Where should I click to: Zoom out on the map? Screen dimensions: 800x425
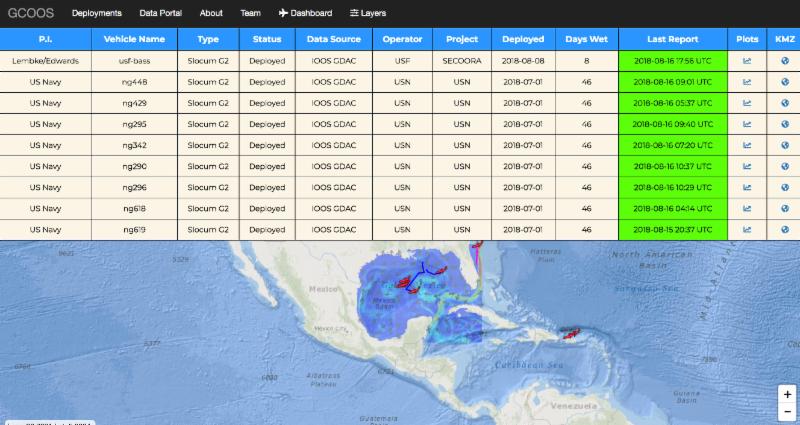pyautogui.click(x=787, y=411)
